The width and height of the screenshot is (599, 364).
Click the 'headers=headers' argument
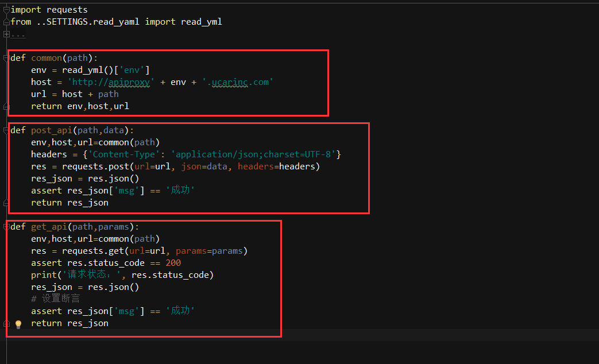click(x=276, y=166)
